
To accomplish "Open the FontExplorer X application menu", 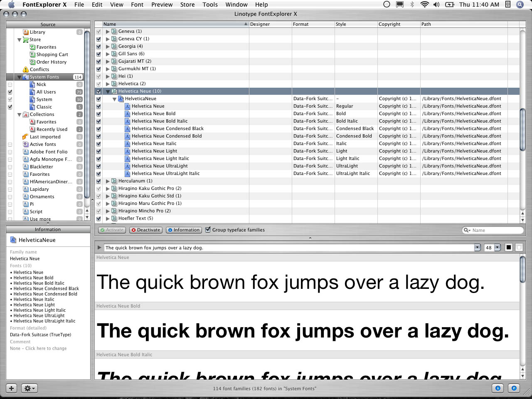I will pos(44,5).
